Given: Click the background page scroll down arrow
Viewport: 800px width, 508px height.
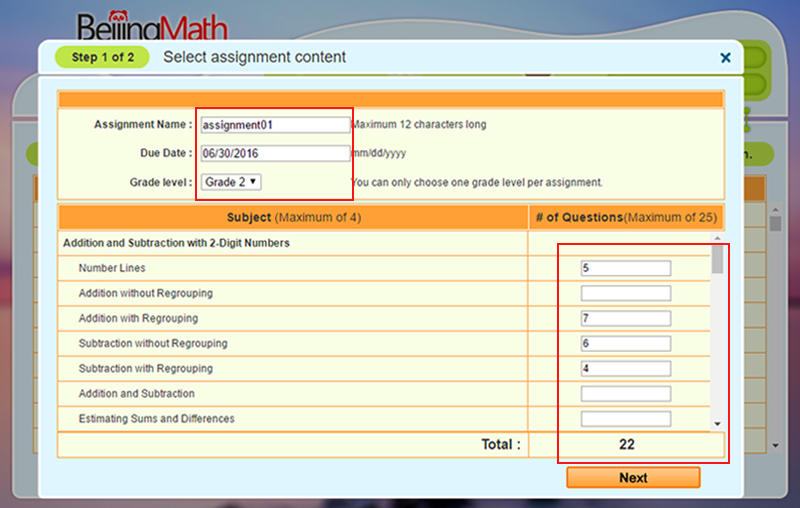Looking at the screenshot, I should [776, 445].
